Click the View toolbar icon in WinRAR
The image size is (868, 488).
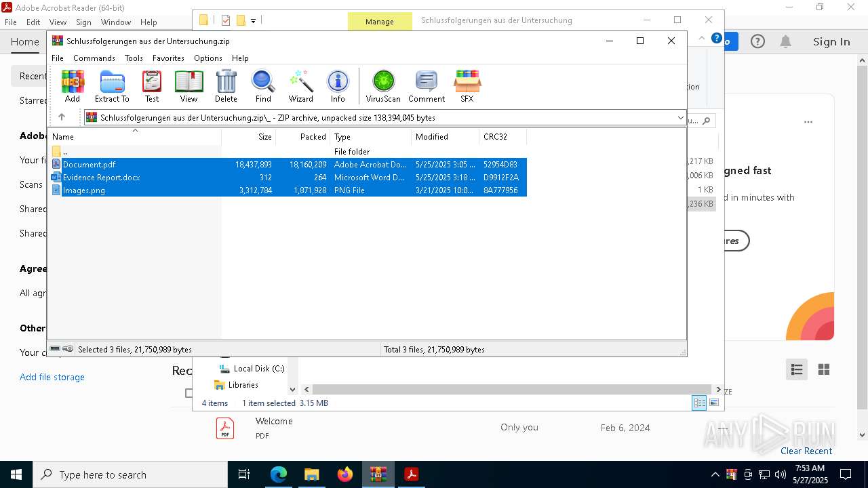click(x=189, y=86)
